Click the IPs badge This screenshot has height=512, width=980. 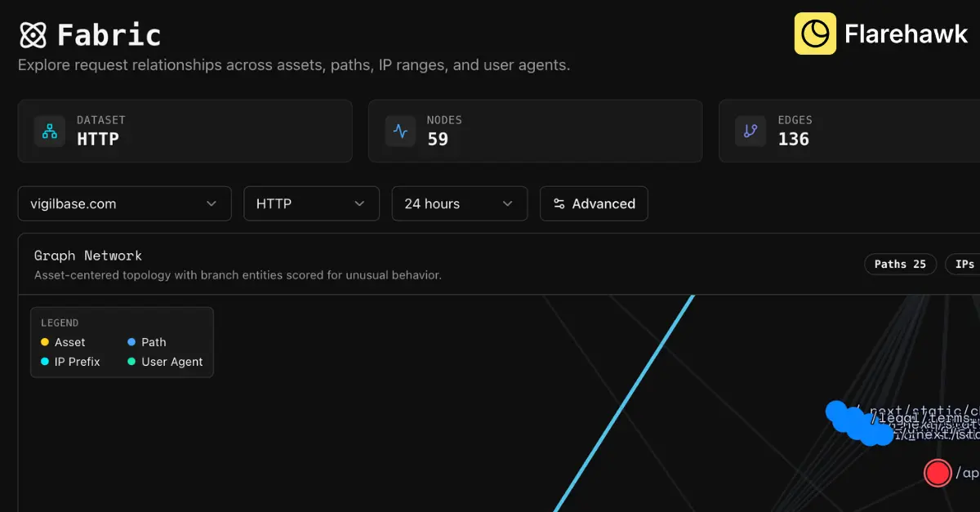pos(963,264)
